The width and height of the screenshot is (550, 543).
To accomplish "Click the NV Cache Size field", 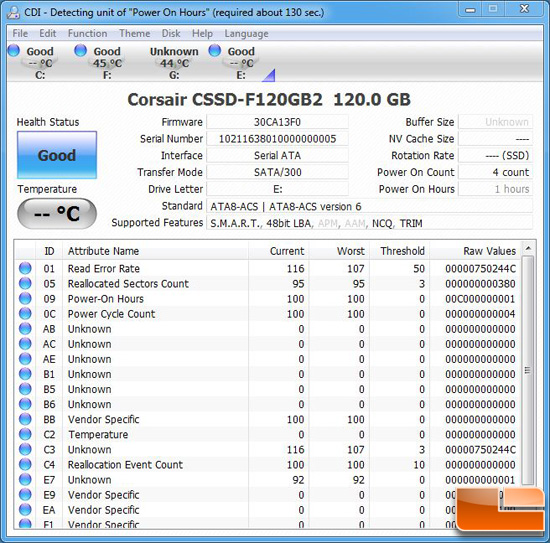I will [496, 139].
